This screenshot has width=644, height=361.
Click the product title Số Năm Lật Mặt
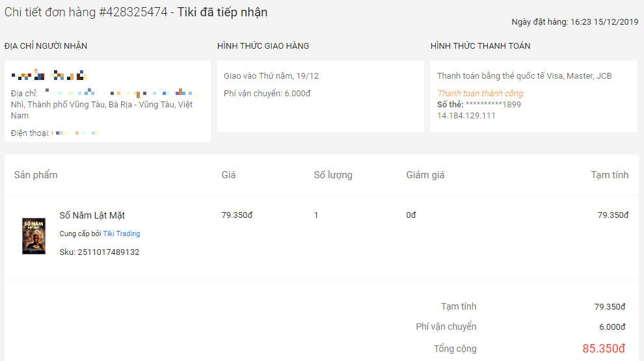92,215
